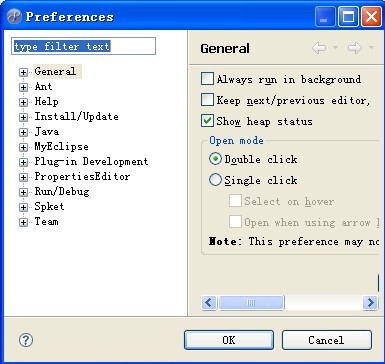
Task: Expand the Run/Debug tree node
Action: [x=23, y=192]
